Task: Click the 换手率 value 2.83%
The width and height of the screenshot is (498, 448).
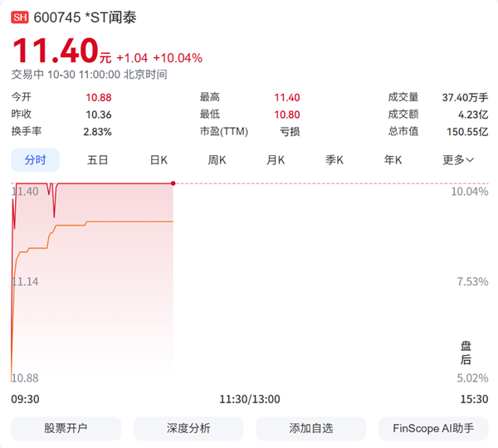Action: coord(97,132)
